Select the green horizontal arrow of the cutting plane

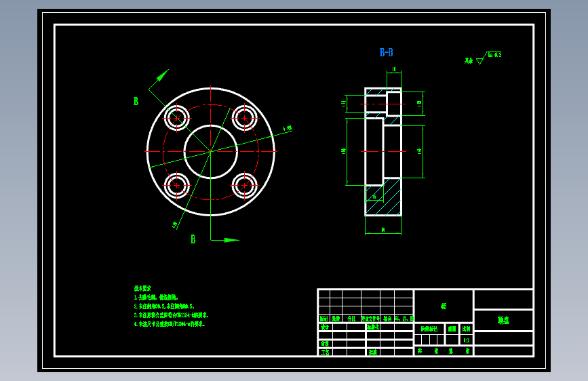pos(232,240)
